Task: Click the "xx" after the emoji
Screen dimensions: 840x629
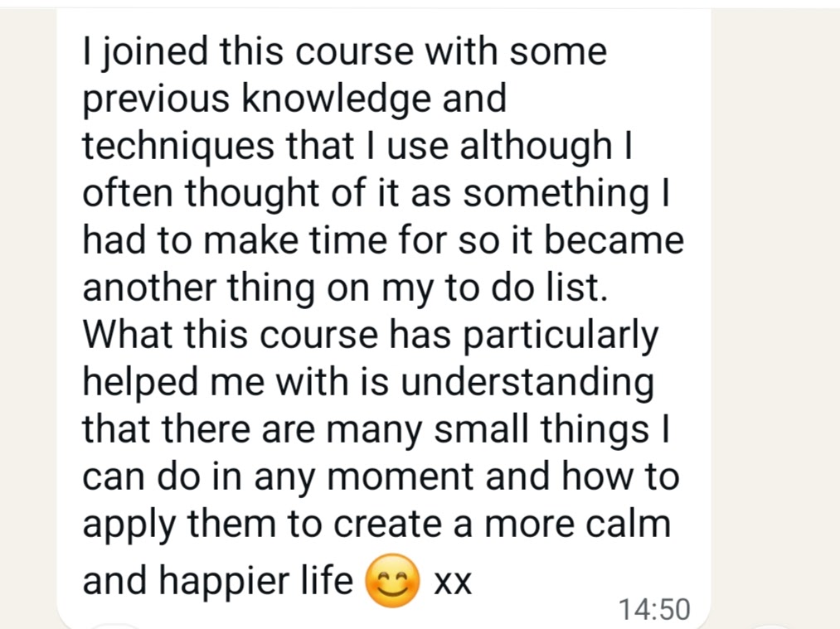Action: 453,582
